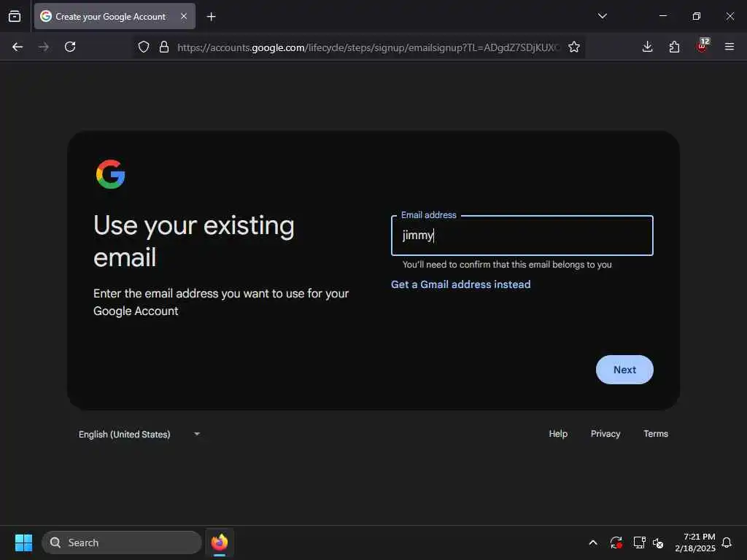Open a new browser tab
This screenshot has height=560, width=747.
tap(211, 17)
